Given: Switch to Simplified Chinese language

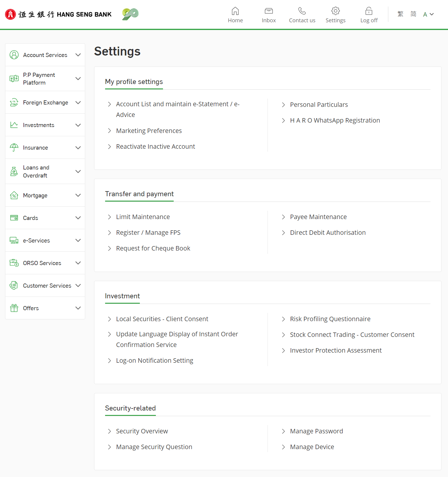Looking at the screenshot, I should tap(413, 14).
